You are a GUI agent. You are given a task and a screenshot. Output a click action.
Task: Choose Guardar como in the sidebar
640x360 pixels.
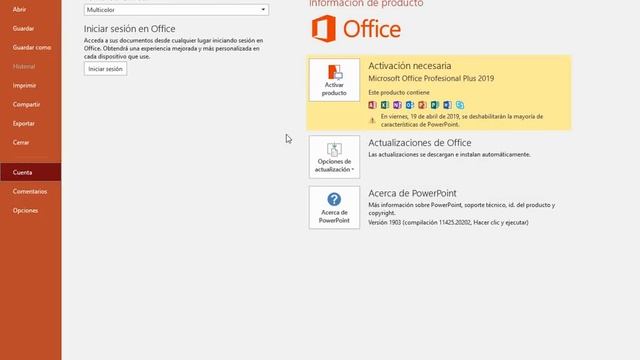click(32, 47)
